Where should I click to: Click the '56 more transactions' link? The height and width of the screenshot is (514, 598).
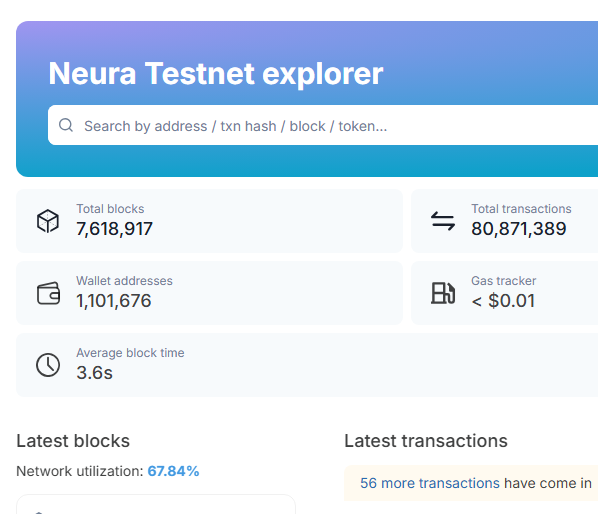point(430,483)
